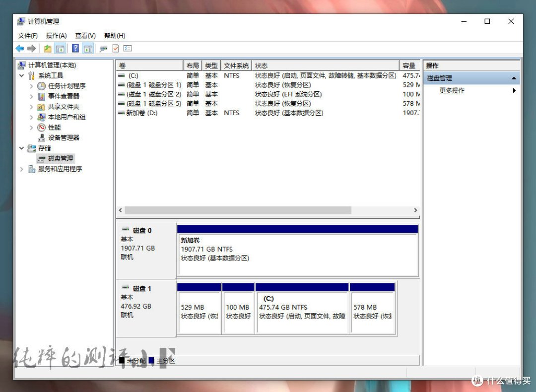This screenshot has width=536, height=392.
Task: Expand the 事件查看器 node arrow
Action: coord(31,96)
